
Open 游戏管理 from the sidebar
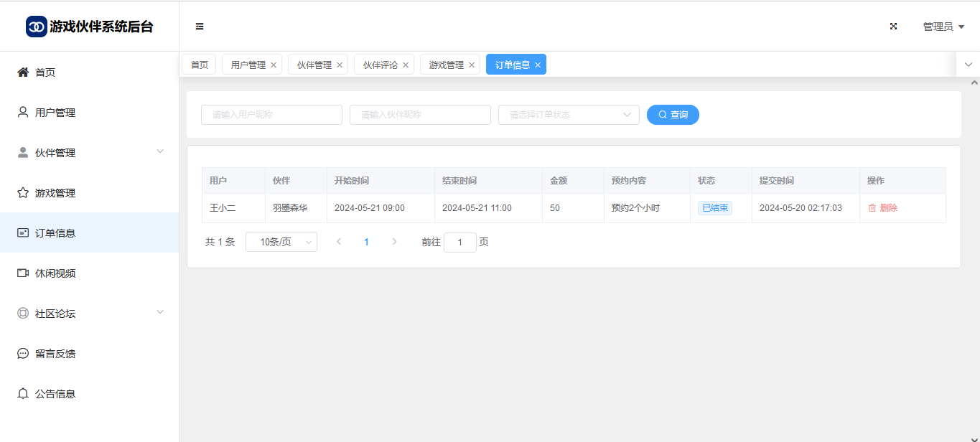click(x=55, y=193)
